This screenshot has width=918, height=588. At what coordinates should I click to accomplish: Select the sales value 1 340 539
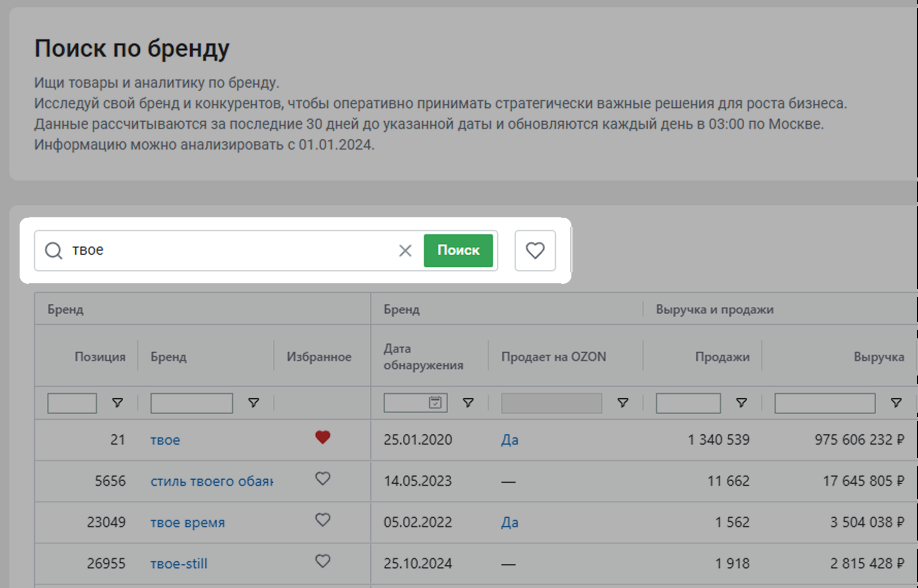[x=718, y=440]
